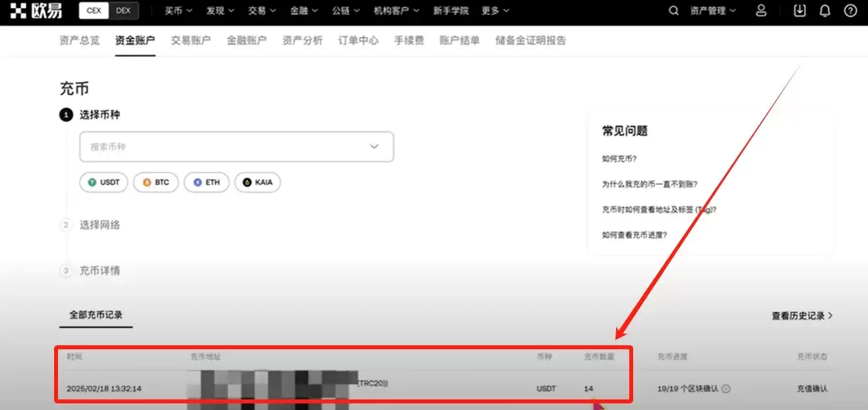Open the 搜索币种 coin selector dropdown
Viewport: 868px width, 410px height.
point(373,146)
